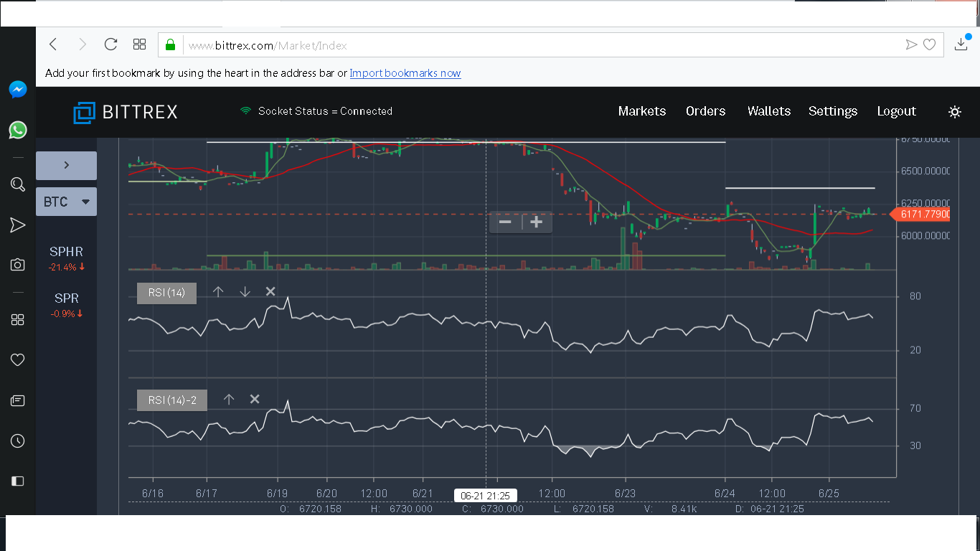Open Speed Dial from the sidebar grid icon
The image size is (980, 551).
click(x=18, y=320)
